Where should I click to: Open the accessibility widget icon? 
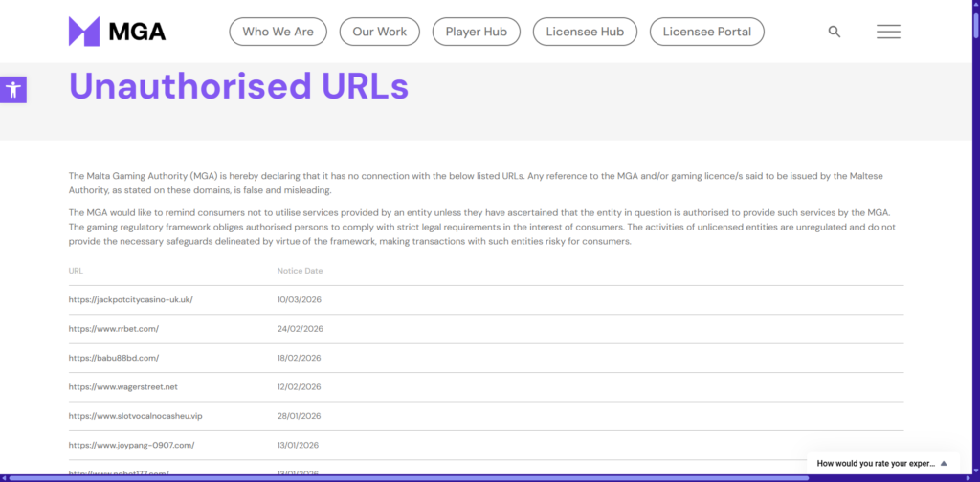(13, 90)
